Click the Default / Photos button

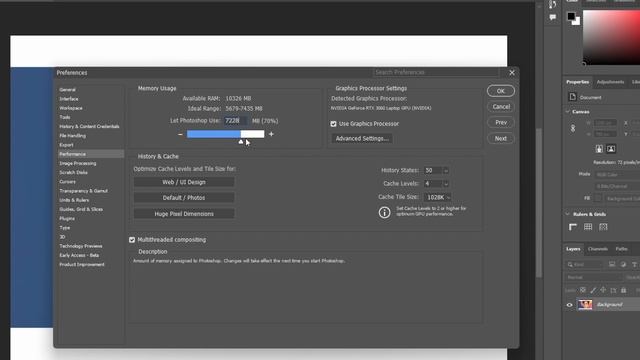pyautogui.click(x=184, y=198)
